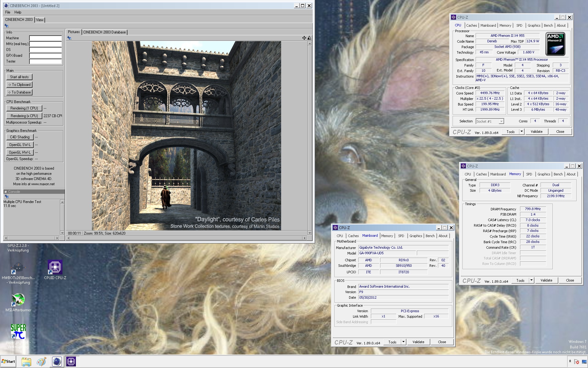Open GPU-Z desktop shortcut icon
The height and width of the screenshot is (368, 588).
coord(18,248)
